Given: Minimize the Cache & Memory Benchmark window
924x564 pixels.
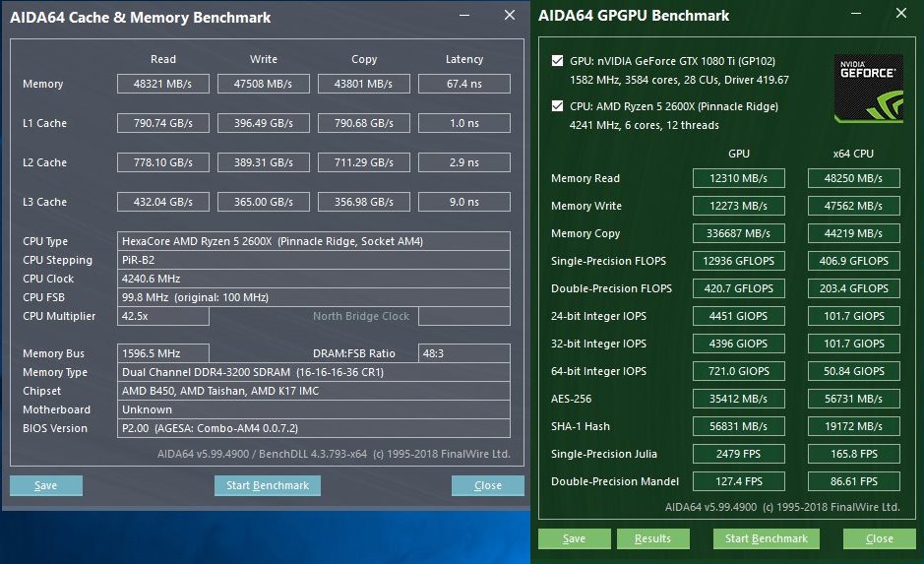Looking at the screenshot, I should point(464,16).
